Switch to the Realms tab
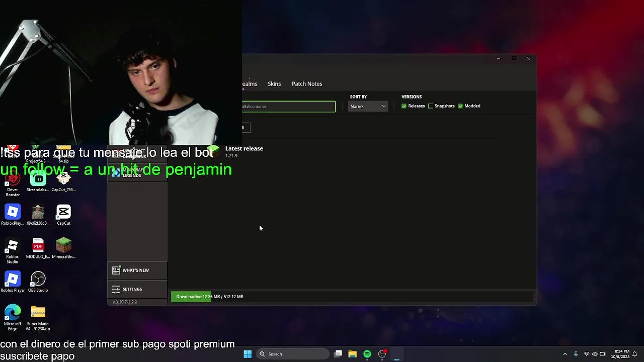644x362 pixels. 250,84
